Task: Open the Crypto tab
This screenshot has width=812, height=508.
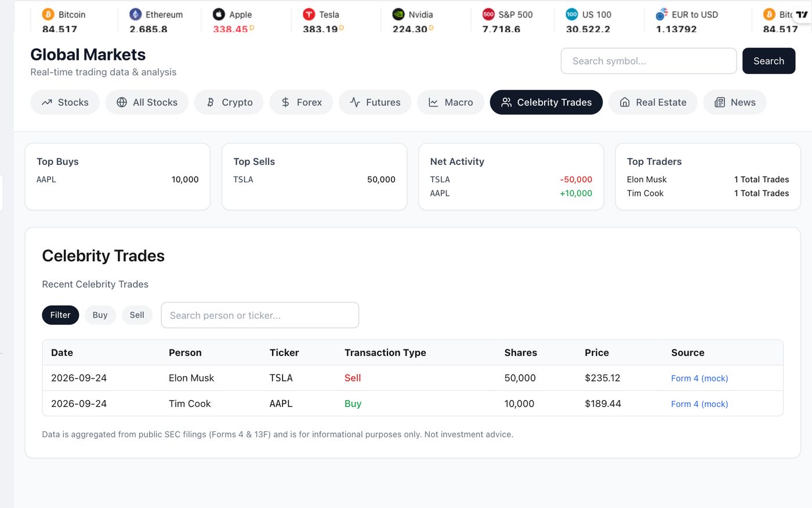Action: tap(229, 102)
